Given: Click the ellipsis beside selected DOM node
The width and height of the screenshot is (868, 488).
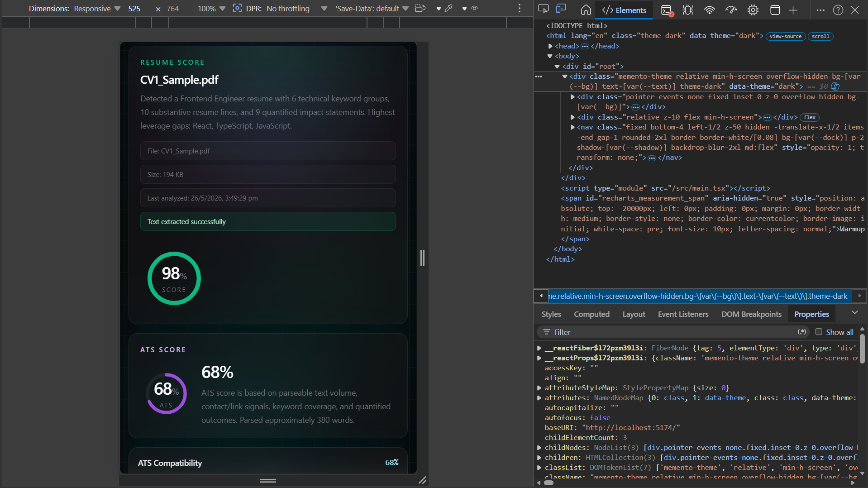Looking at the screenshot, I should [539, 77].
